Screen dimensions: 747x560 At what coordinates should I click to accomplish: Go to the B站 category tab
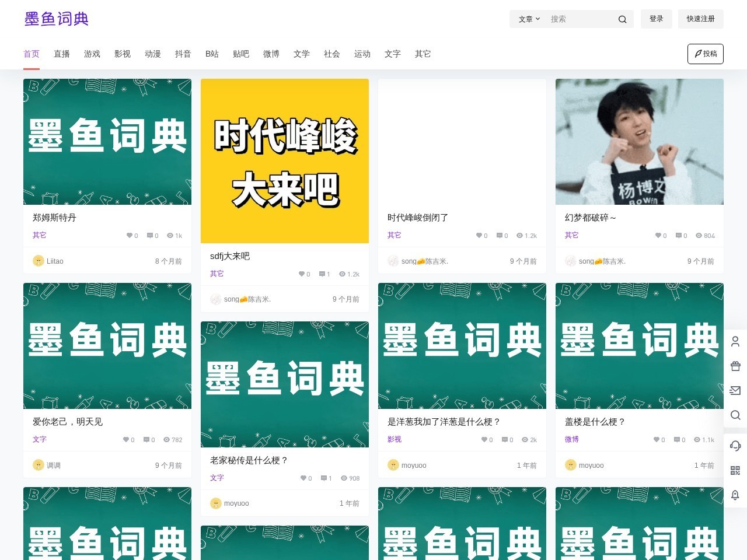(212, 54)
